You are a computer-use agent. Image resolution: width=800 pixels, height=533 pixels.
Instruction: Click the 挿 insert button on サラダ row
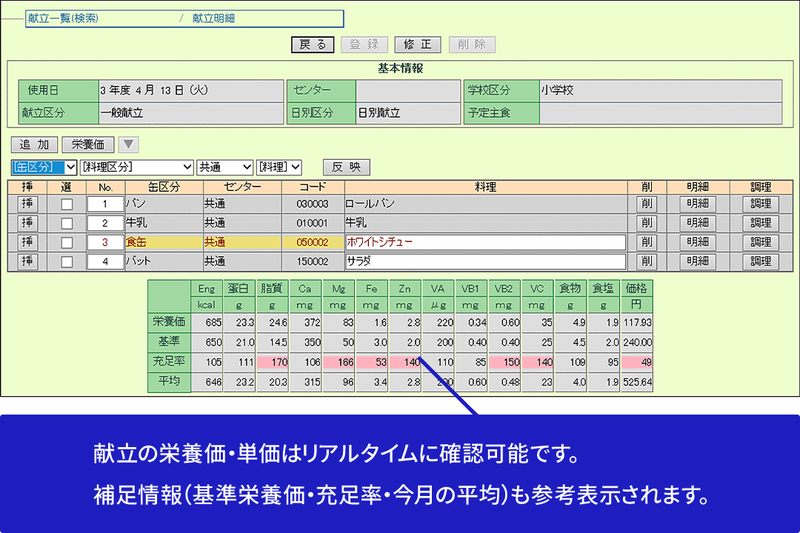[x=28, y=261]
